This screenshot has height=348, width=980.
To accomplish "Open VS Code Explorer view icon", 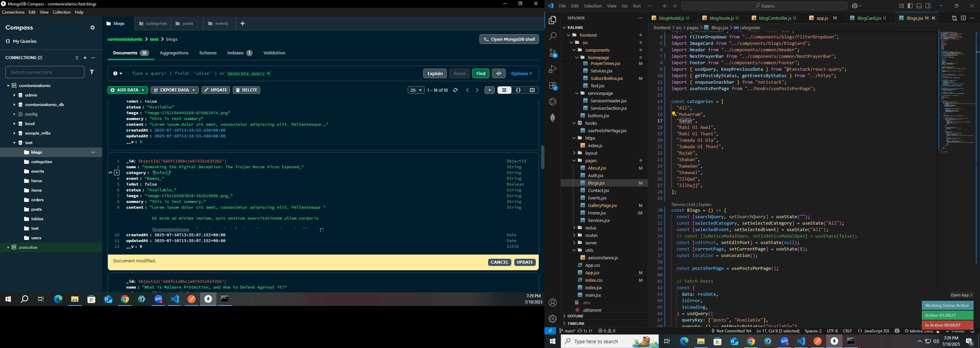I will tap(552, 20).
